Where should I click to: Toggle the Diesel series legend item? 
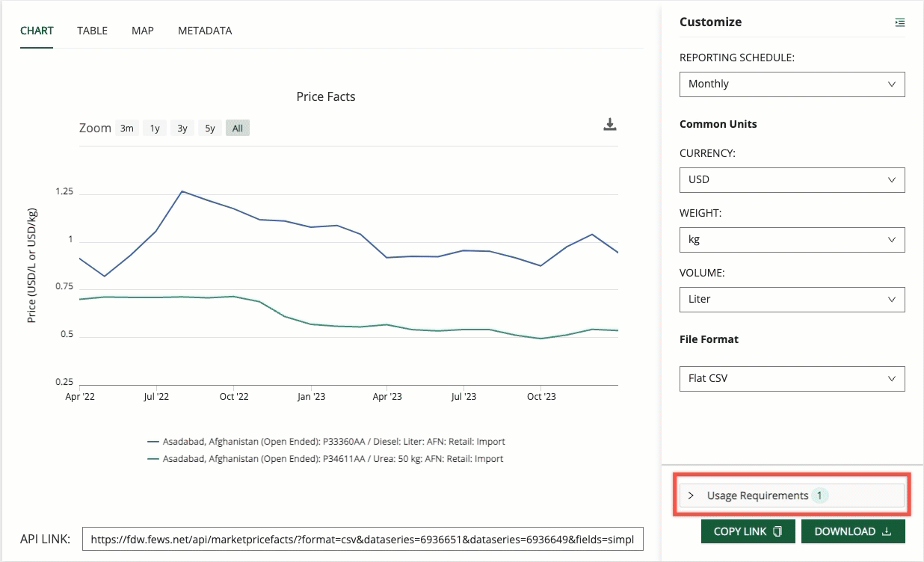click(333, 442)
